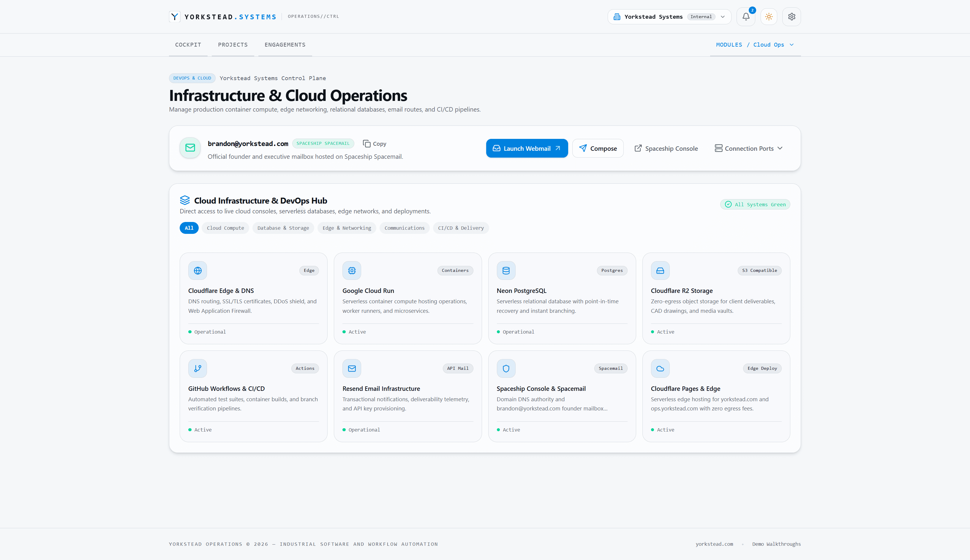
Task: Click the Spaceship Spacemail badge
Action: tap(323, 143)
